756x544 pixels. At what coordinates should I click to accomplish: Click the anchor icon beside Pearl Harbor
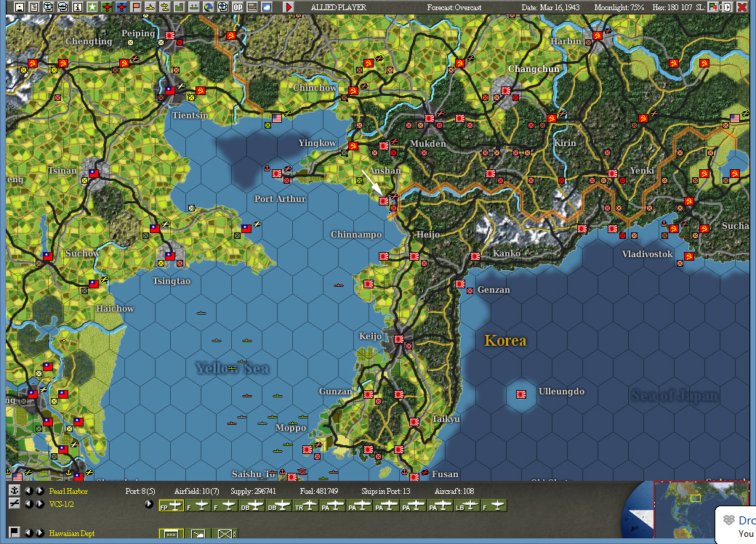point(15,488)
